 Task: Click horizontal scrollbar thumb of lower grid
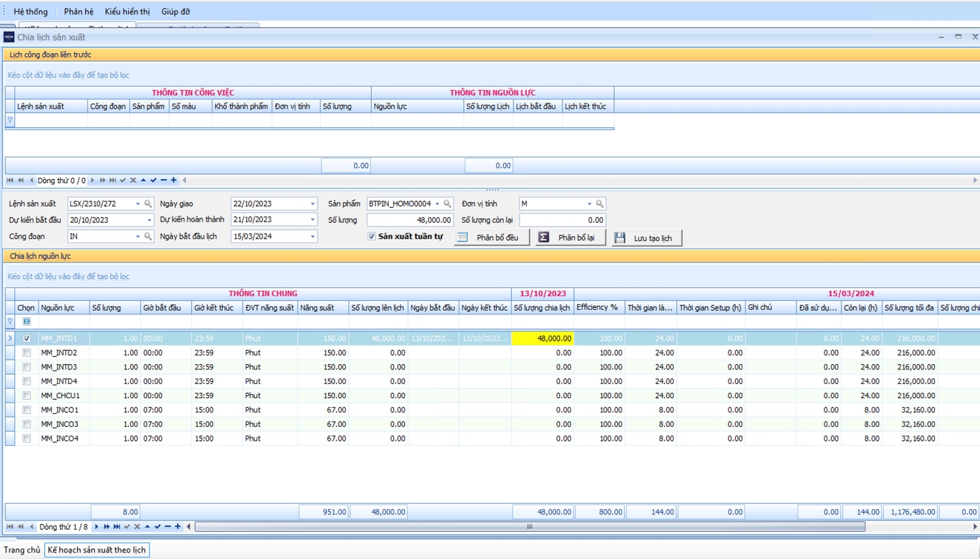tap(530, 526)
